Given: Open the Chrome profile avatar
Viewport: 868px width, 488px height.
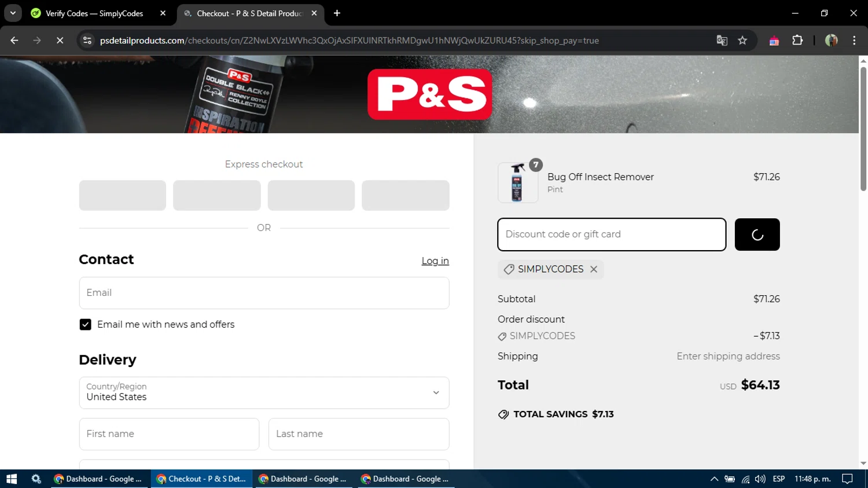Looking at the screenshot, I should click(x=832, y=41).
